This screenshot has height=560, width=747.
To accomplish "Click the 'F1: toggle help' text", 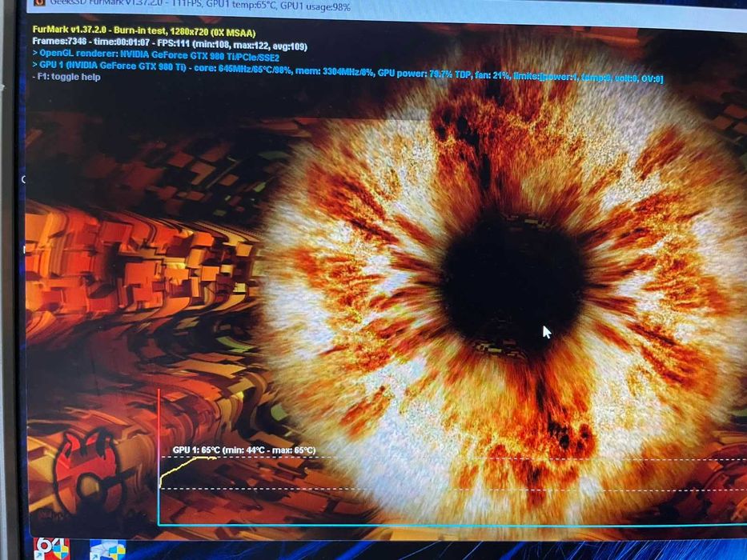I will tap(66, 77).
